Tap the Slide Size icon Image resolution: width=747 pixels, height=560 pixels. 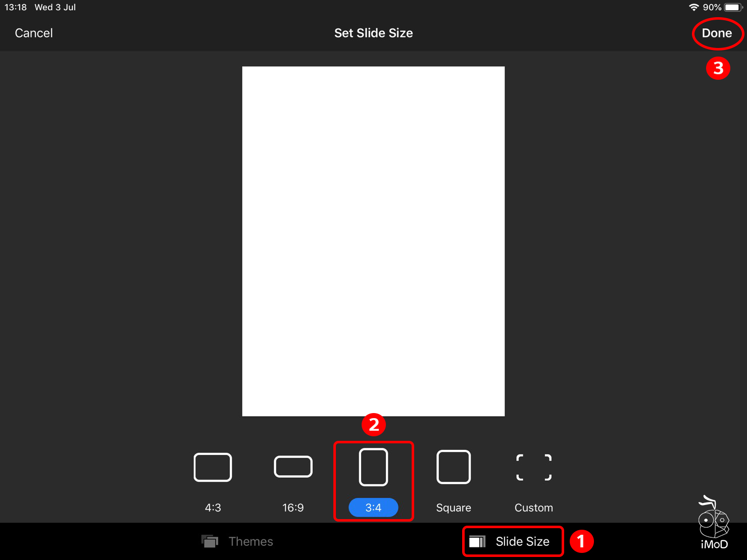(x=477, y=541)
